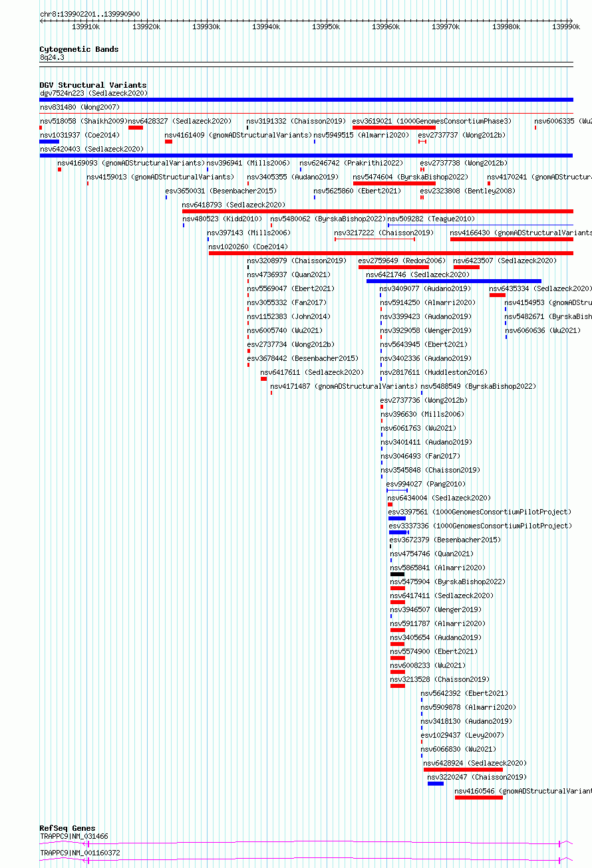Open nsv5569047 (Ebert2021) variant
This screenshot has width=592, height=868.
[291, 288]
